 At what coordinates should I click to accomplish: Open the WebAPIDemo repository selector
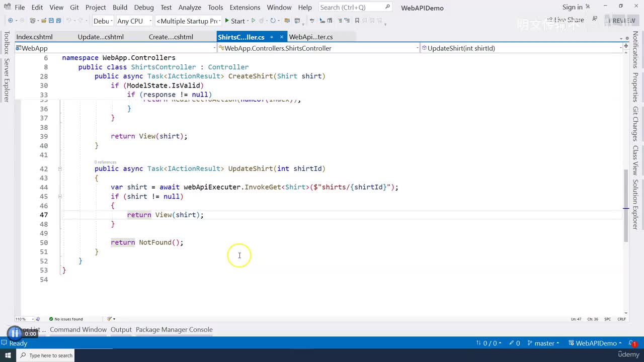(595, 343)
